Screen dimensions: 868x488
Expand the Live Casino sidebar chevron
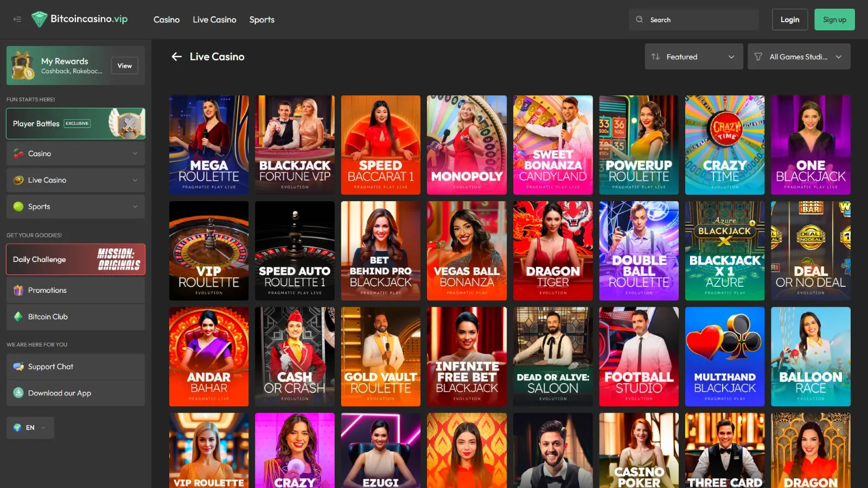[135, 180]
